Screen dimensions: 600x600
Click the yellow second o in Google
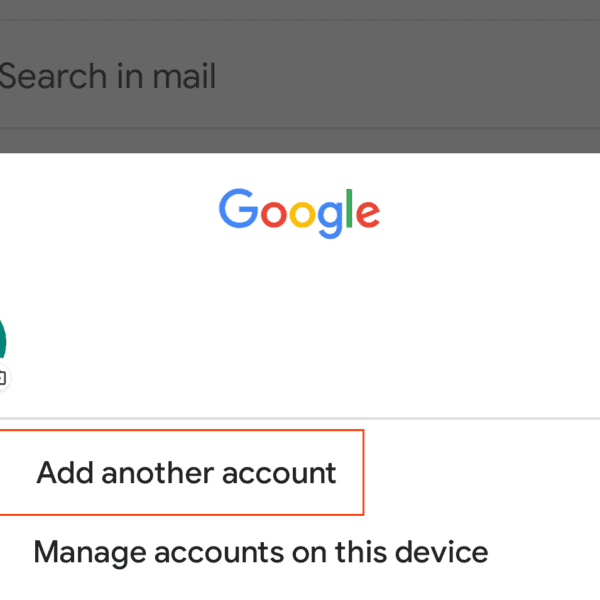tap(300, 212)
